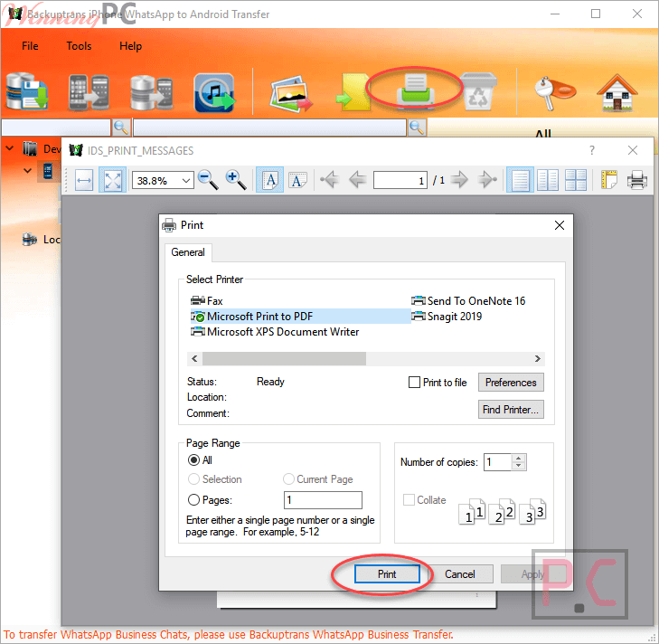Screen dimensions: 659x644
Task: Click Find Printer button
Action: (x=511, y=409)
